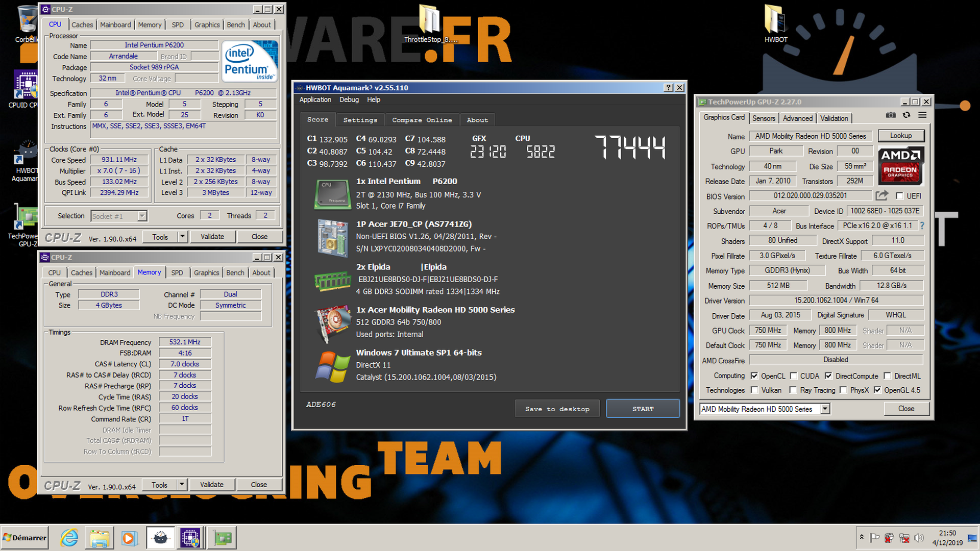Click Save to desktop button
This screenshot has height=551, width=980.
tap(557, 409)
